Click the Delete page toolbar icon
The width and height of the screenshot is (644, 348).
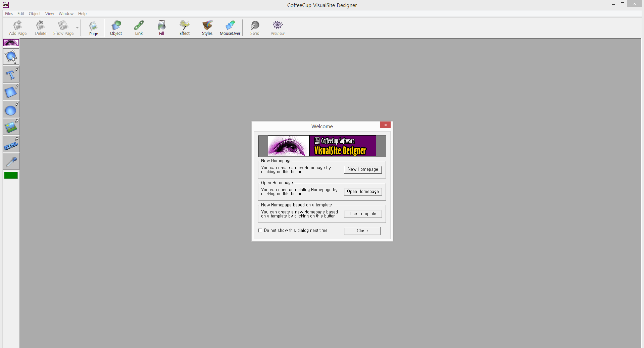(x=41, y=28)
